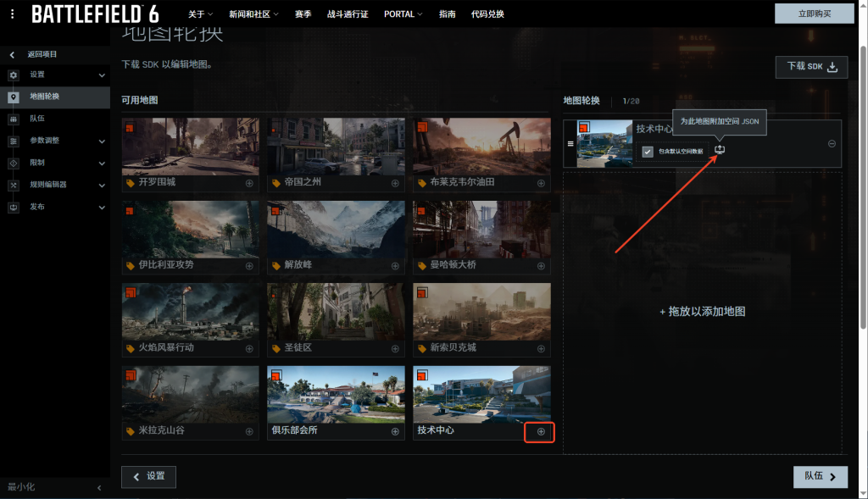868x499 pixels.
Task: Select 队伍 in the left sidebar
Action: click(38, 119)
